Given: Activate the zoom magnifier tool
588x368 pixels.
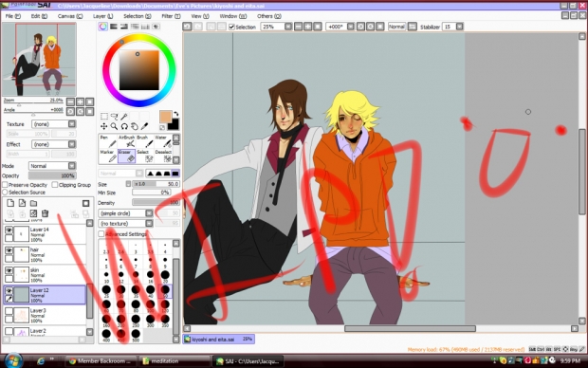Looking at the screenshot, I should 114,126.
